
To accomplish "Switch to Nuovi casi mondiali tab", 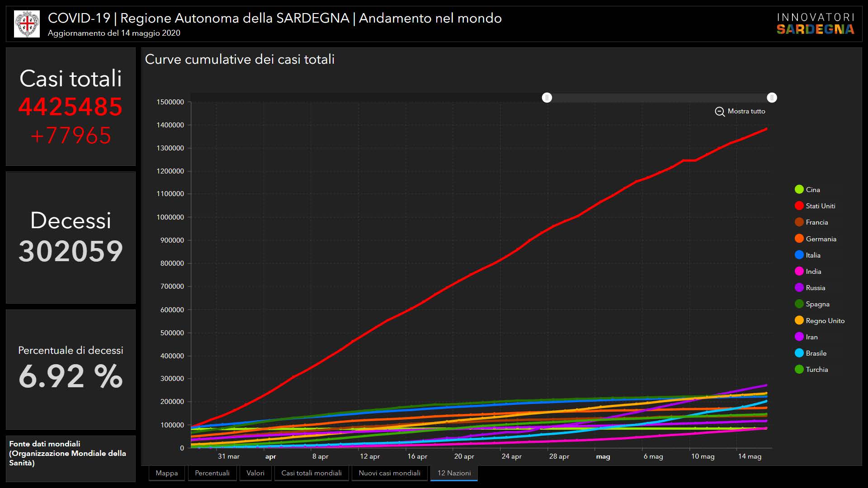I will pos(389,473).
